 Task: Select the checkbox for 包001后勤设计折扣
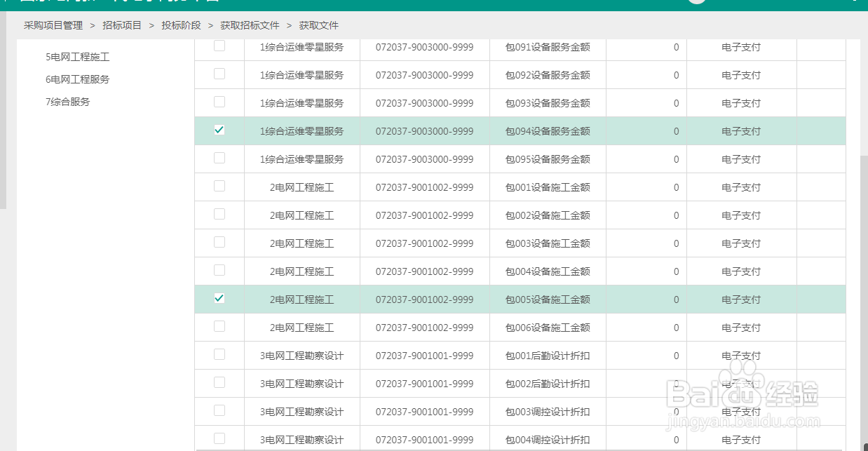(x=219, y=355)
